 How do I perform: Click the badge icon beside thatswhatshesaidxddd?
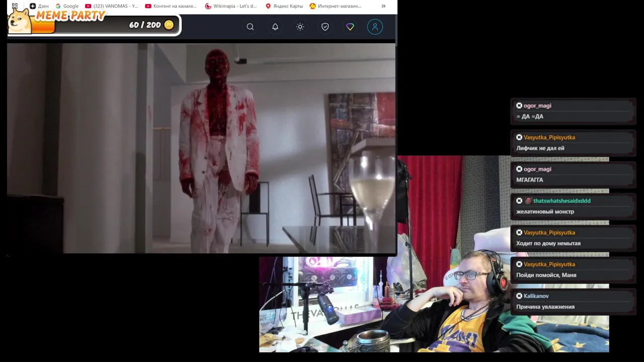[528, 201]
